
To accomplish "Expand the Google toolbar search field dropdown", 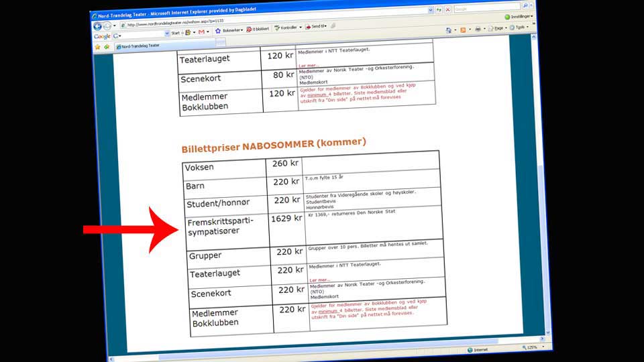I will point(167,34).
